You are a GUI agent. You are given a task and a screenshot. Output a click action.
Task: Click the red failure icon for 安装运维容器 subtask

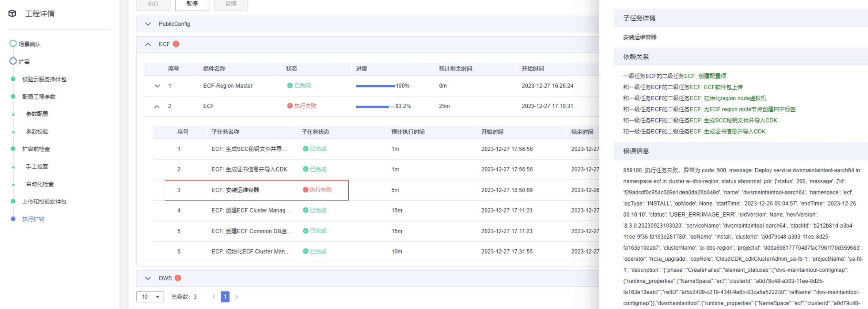tap(306, 189)
